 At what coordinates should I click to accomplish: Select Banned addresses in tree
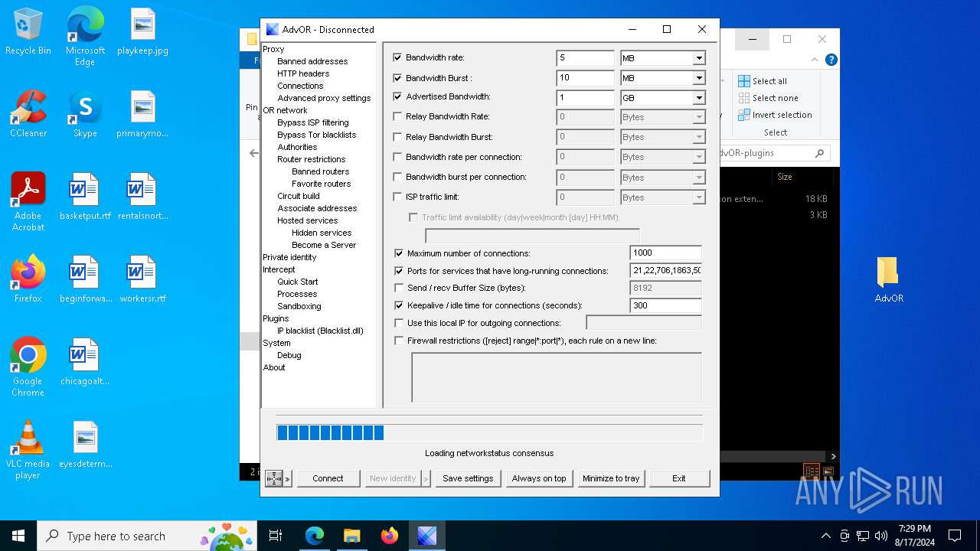(312, 61)
